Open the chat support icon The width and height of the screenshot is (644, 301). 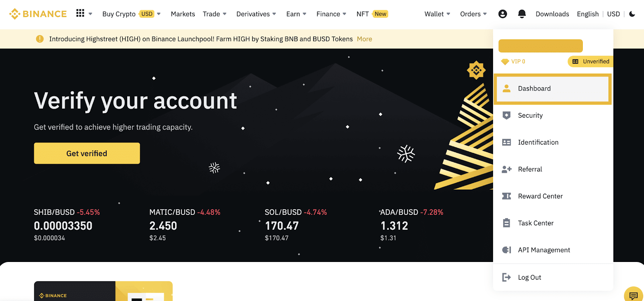(634, 296)
